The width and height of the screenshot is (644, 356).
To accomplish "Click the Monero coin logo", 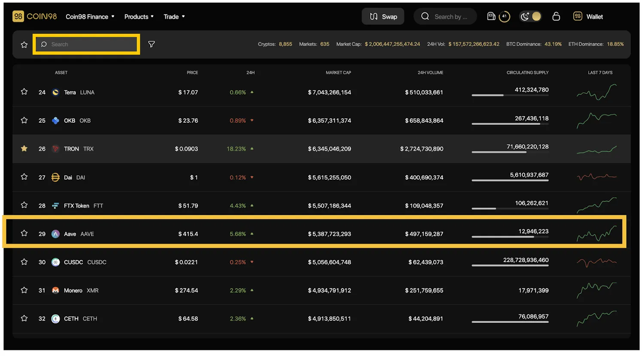I will [x=55, y=290].
